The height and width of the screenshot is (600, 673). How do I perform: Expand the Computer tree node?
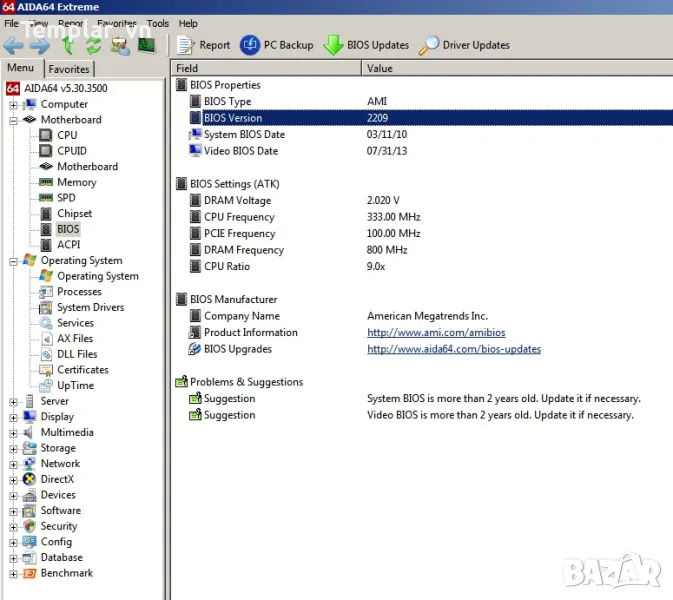pos(13,104)
